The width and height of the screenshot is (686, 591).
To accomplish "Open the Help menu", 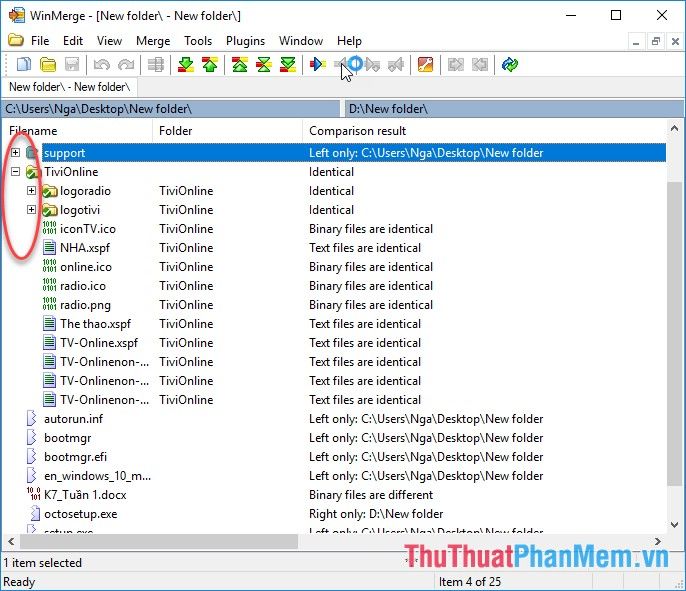I will coord(349,41).
